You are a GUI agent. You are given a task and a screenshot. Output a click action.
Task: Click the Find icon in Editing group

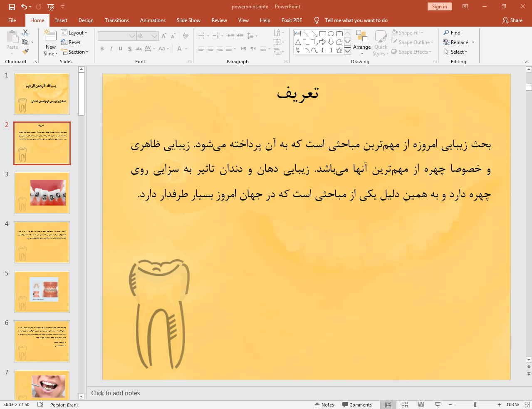tap(452, 33)
